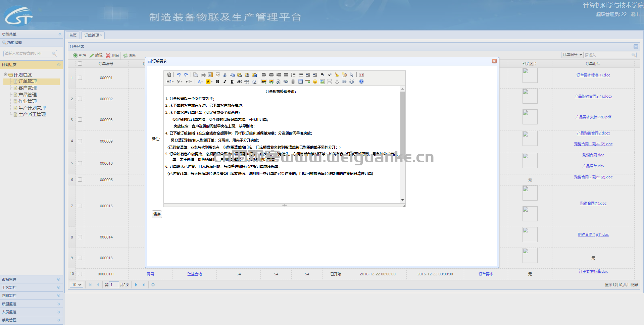The width and height of the screenshot is (644, 325).
Task: Click the HTML source view icon in editor
Action: click(169, 75)
